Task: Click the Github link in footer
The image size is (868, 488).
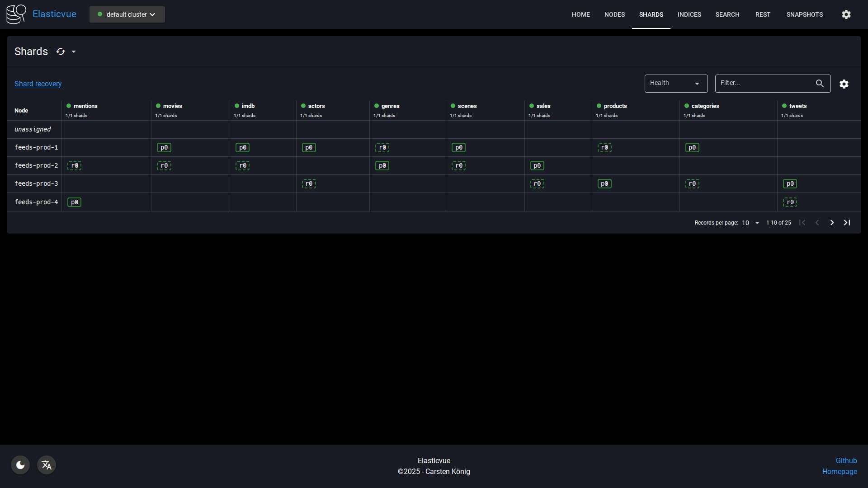Action: click(847, 460)
